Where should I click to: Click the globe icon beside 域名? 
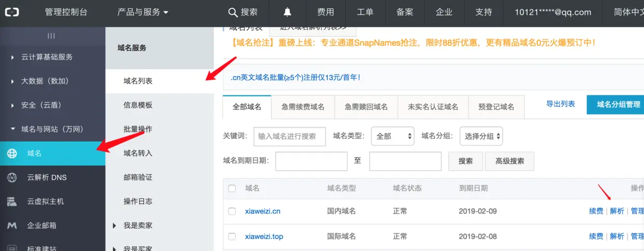click(x=12, y=154)
